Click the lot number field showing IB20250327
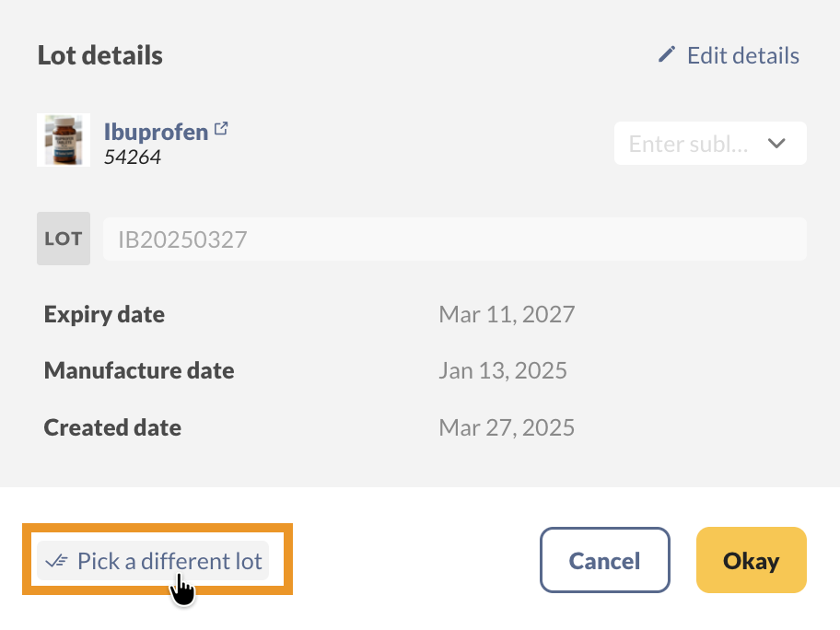Viewport: 840px width, 630px height. (x=451, y=239)
